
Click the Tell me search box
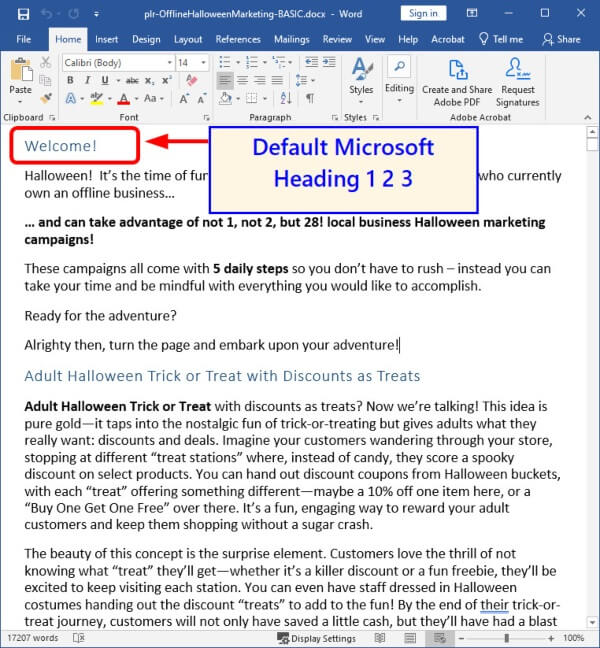501,39
